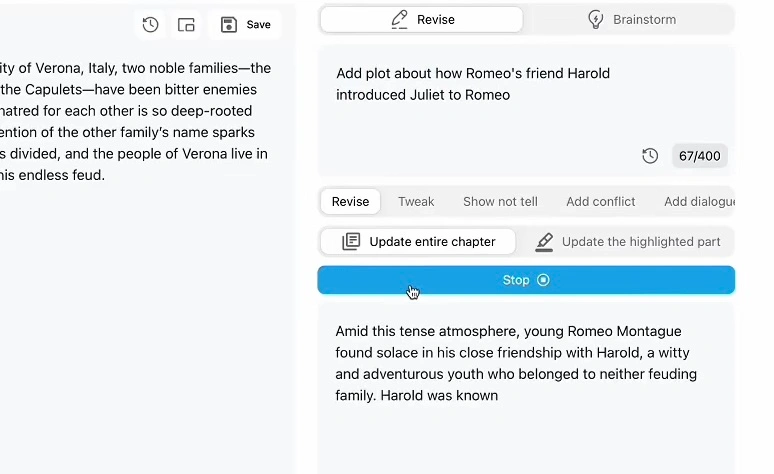Viewport: 774px width, 474px height.
Task: Click the document icon for entire chapter
Action: [x=351, y=241]
